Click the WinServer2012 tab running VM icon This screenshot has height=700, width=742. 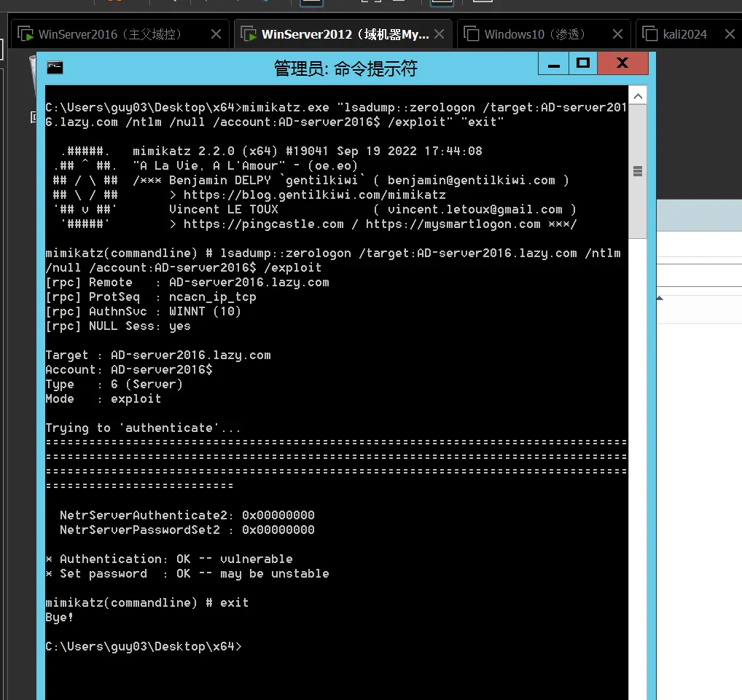pyautogui.click(x=249, y=34)
